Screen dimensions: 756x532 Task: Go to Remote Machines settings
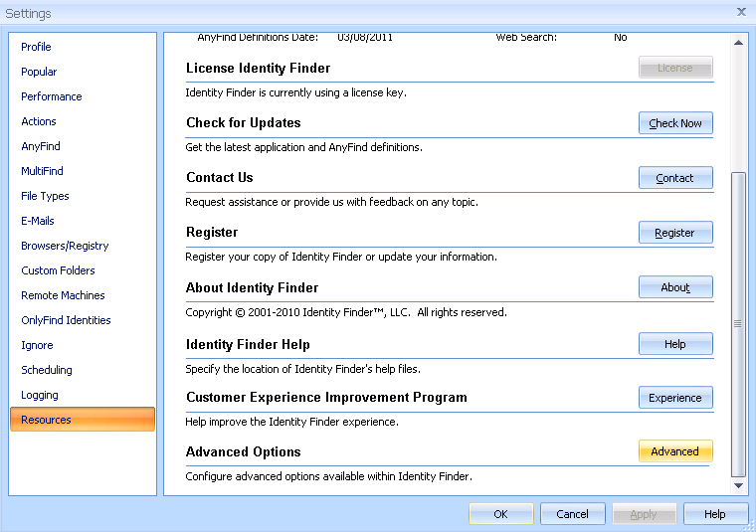tap(63, 295)
